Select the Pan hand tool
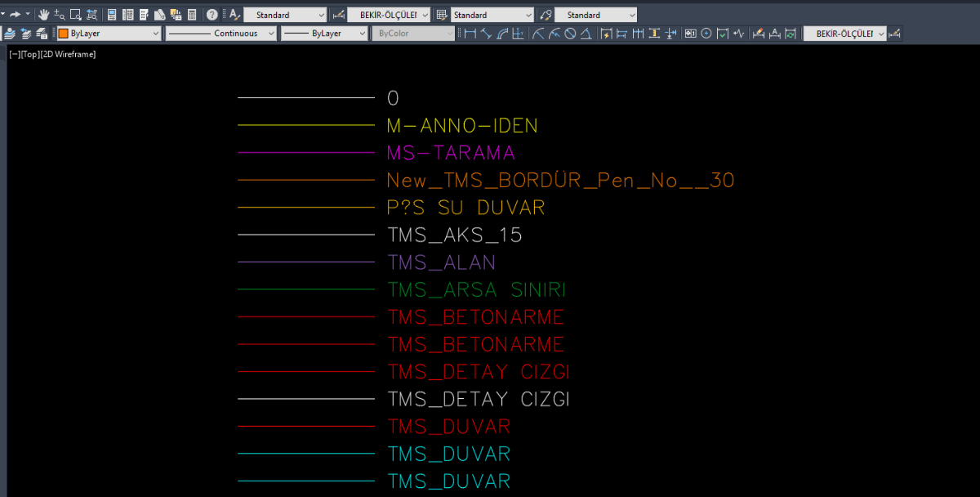 click(x=43, y=15)
